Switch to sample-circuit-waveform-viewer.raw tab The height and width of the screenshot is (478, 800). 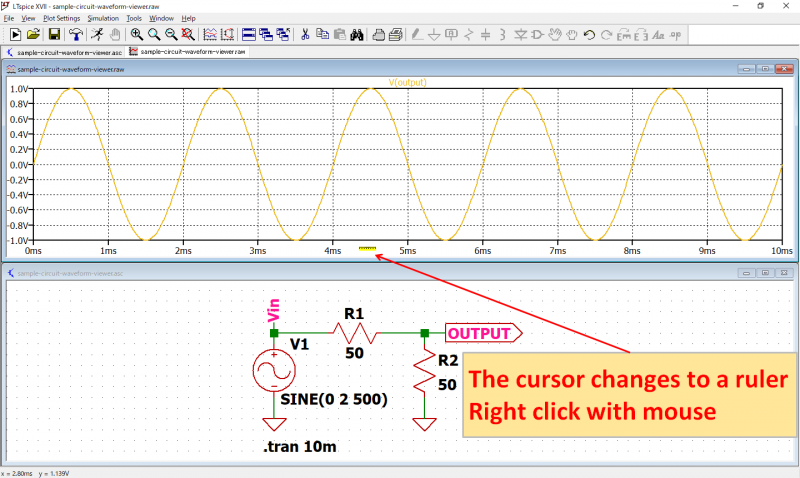click(188, 52)
